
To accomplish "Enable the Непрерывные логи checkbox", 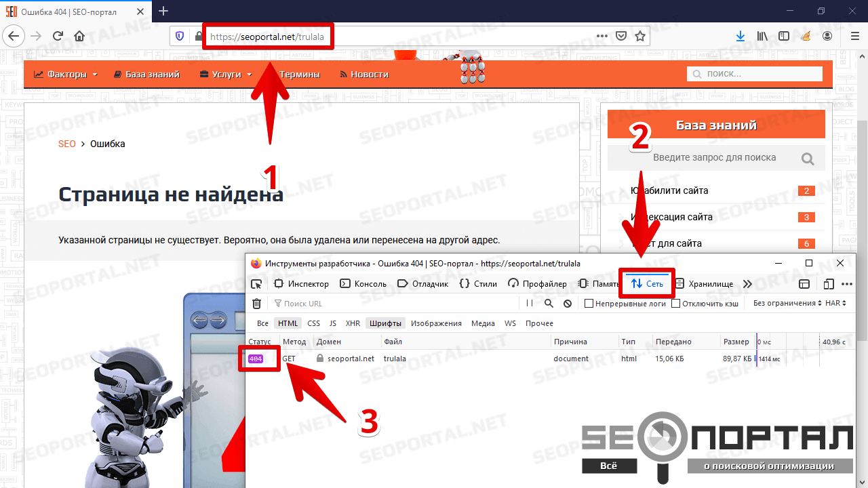I will pos(589,304).
